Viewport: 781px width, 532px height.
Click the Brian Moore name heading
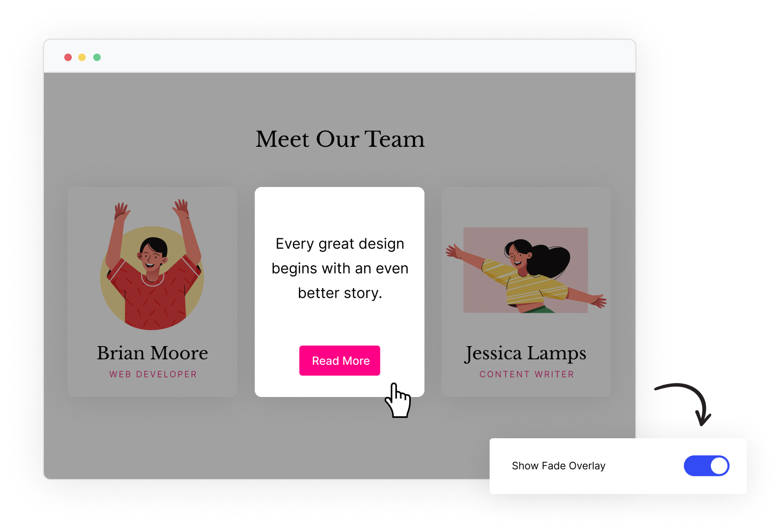pos(153,353)
